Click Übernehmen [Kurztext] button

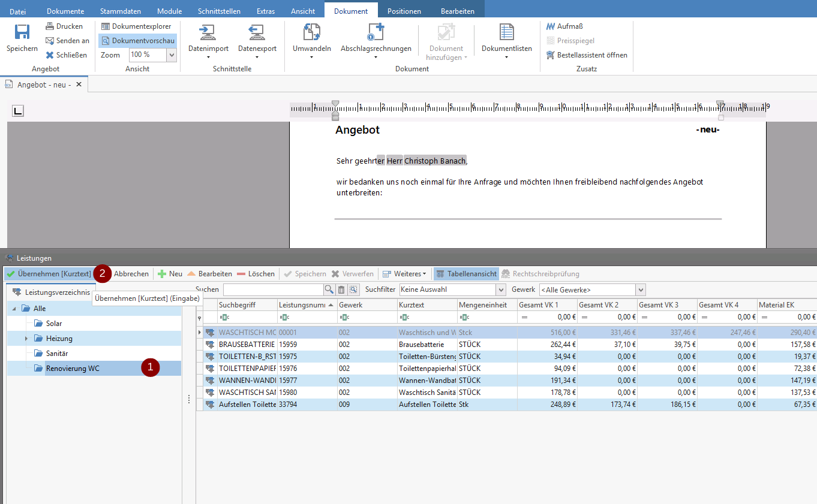(49, 274)
